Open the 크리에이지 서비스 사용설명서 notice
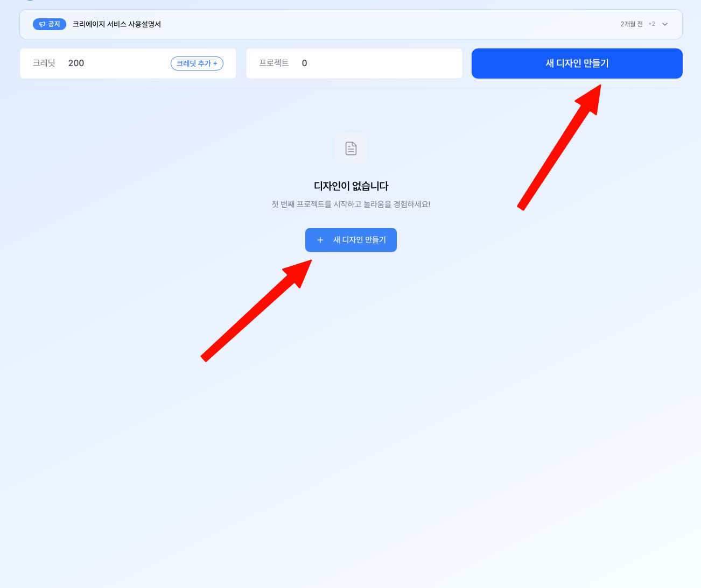The width and height of the screenshot is (701, 588). point(117,24)
